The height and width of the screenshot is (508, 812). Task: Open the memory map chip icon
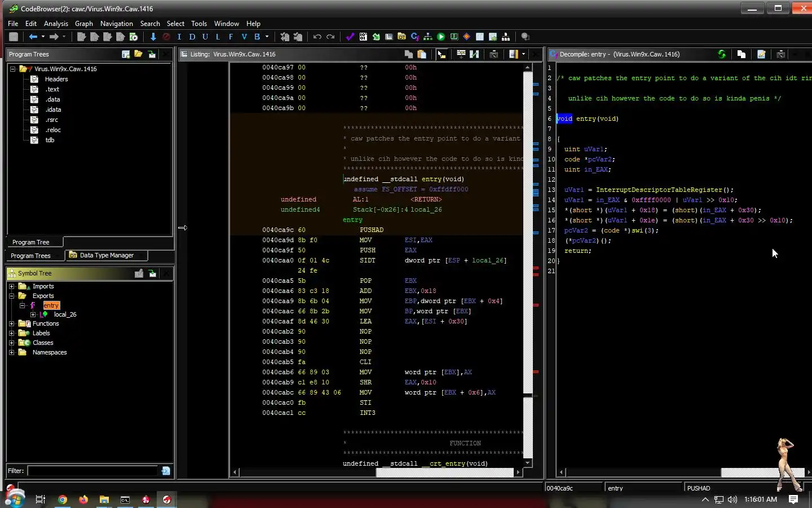click(454, 37)
